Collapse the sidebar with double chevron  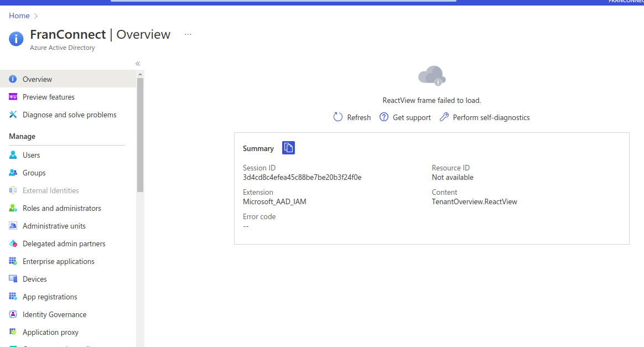138,64
